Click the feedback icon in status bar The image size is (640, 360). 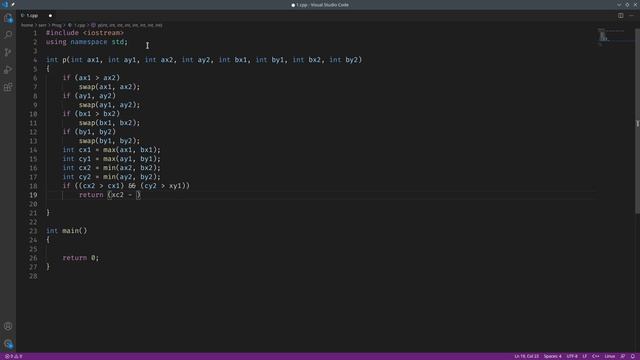pyautogui.click(x=622, y=356)
